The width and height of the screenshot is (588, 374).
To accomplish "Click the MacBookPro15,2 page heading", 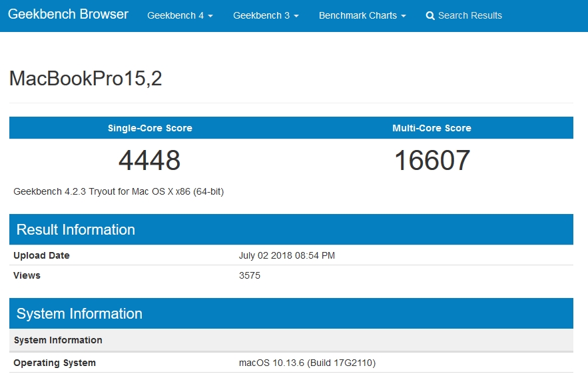I will click(85, 79).
